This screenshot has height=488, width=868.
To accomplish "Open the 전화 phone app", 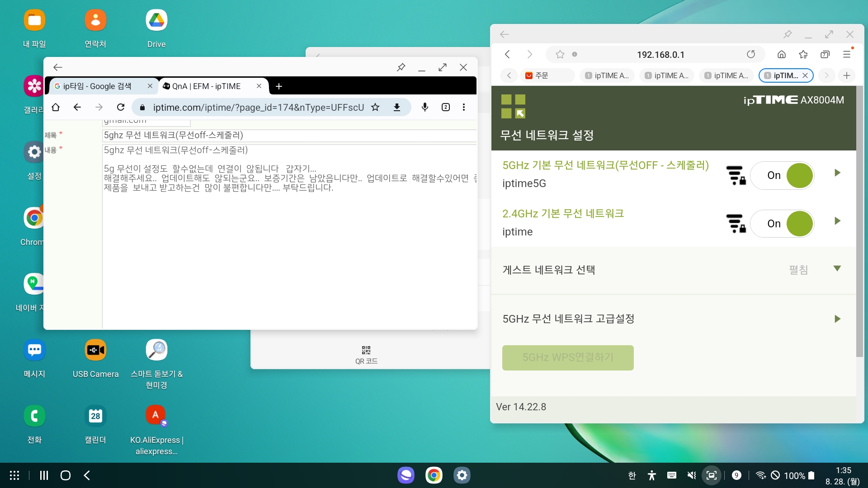I will coord(34,416).
